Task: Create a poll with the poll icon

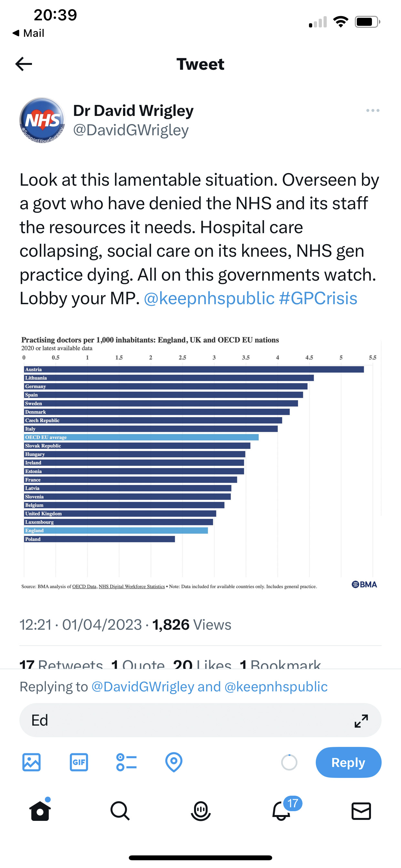Action: click(x=126, y=762)
